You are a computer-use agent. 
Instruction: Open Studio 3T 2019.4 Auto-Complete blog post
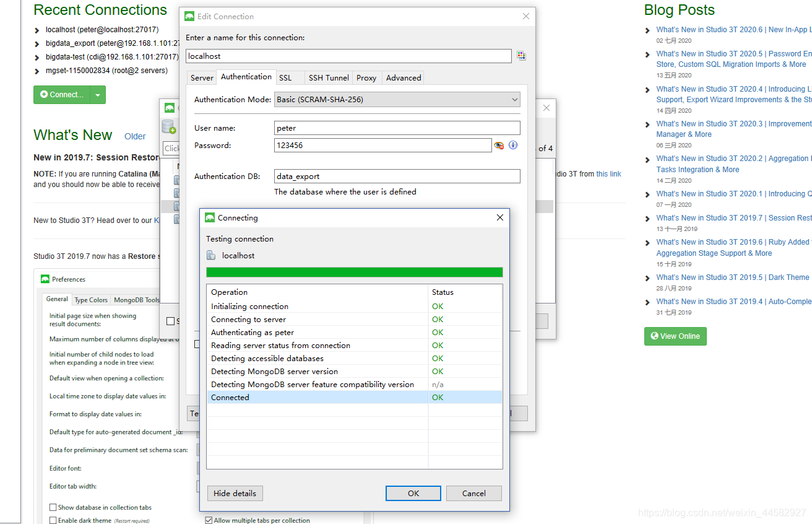(733, 302)
